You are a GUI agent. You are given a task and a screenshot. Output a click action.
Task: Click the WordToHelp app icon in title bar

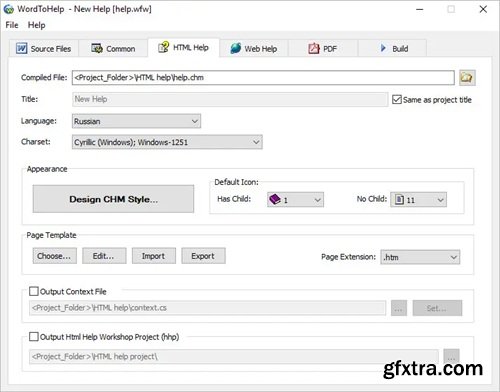coord(9,9)
